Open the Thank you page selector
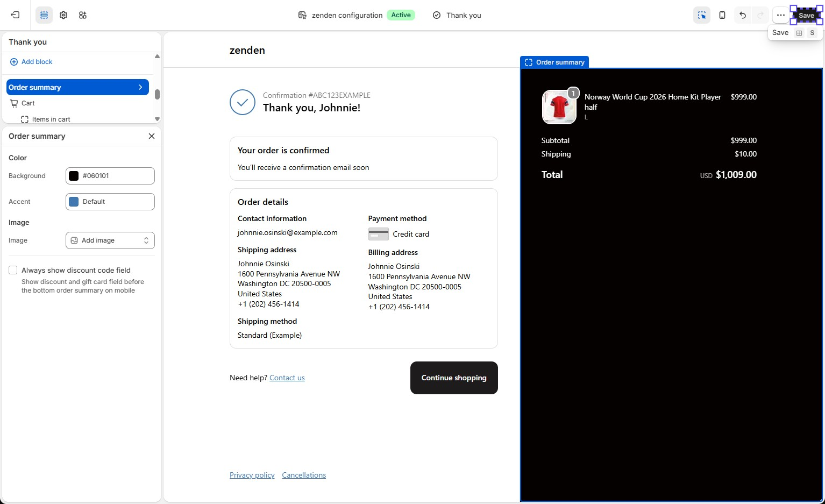This screenshot has width=825, height=504. point(457,15)
